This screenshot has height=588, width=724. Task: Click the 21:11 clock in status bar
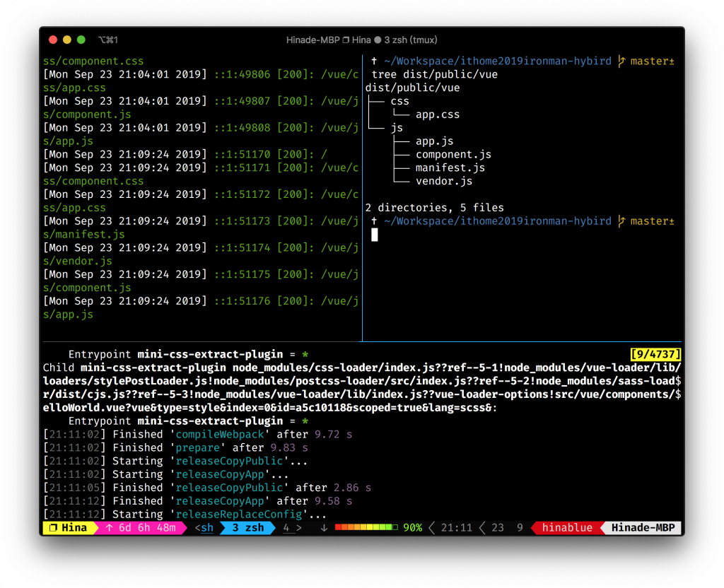[x=456, y=527]
